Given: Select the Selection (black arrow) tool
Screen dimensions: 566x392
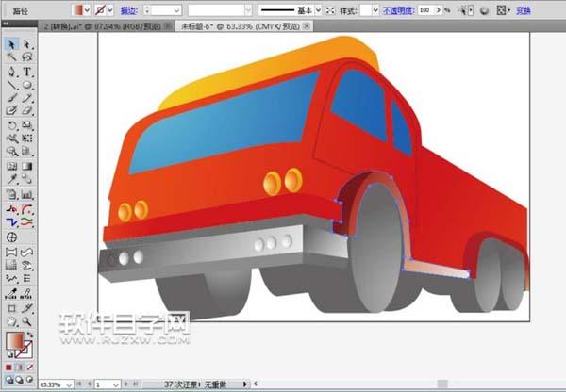Looking at the screenshot, I should [x=11, y=44].
